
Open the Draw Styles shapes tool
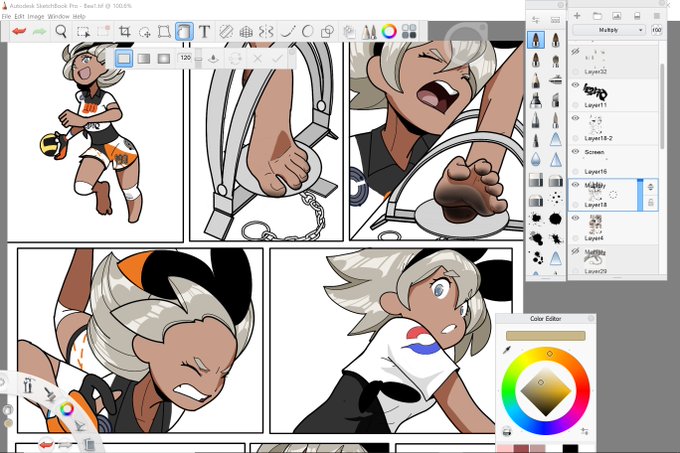point(327,31)
